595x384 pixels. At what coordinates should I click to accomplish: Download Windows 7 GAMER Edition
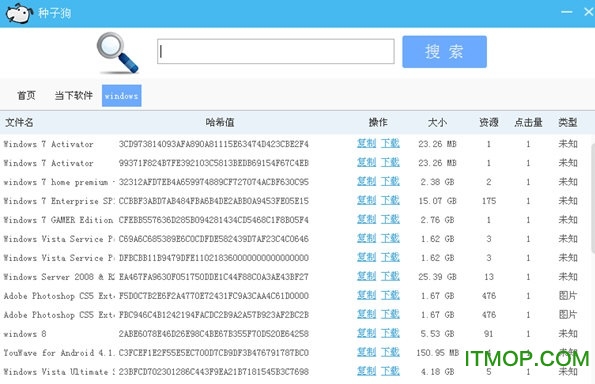tap(390, 219)
